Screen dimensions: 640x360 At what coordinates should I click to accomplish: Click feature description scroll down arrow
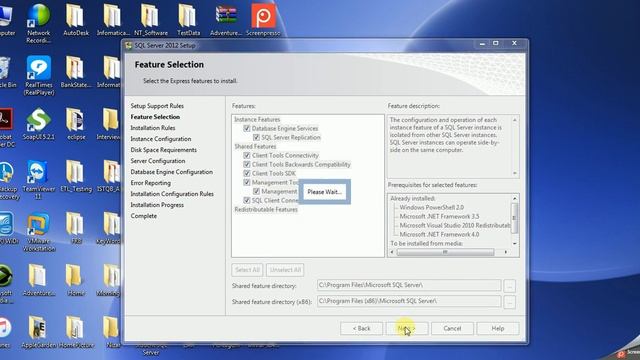[x=515, y=173]
